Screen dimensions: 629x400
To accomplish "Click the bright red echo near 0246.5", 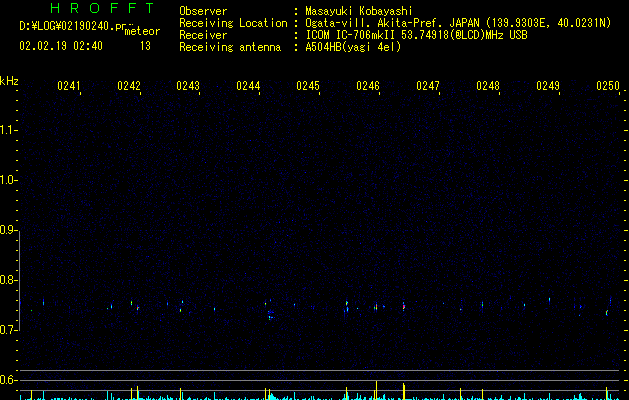I will [x=404, y=306].
